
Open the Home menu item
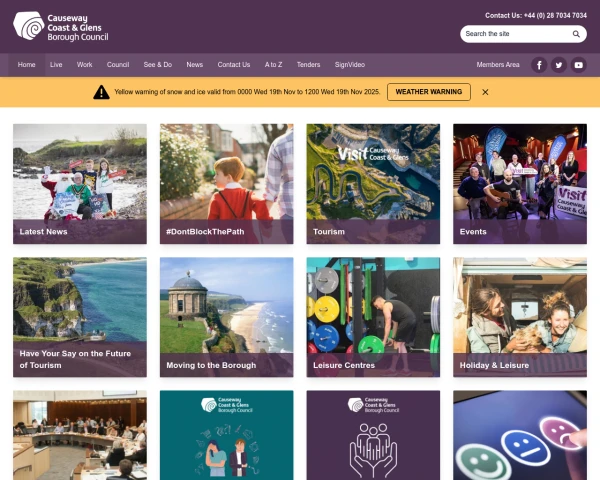pos(26,65)
